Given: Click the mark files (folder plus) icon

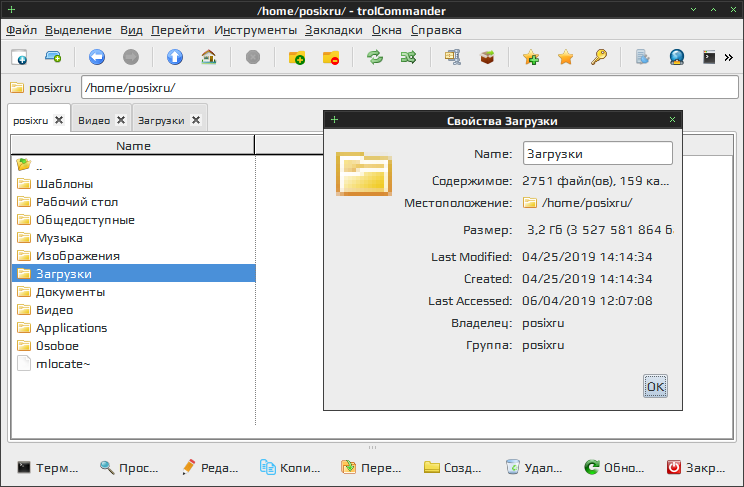Looking at the screenshot, I should pyautogui.click(x=297, y=57).
